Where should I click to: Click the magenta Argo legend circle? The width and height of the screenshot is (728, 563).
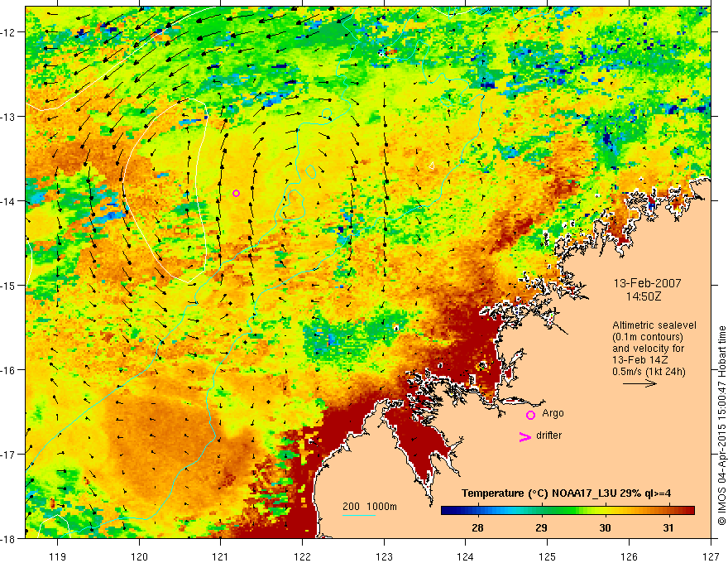point(530,415)
